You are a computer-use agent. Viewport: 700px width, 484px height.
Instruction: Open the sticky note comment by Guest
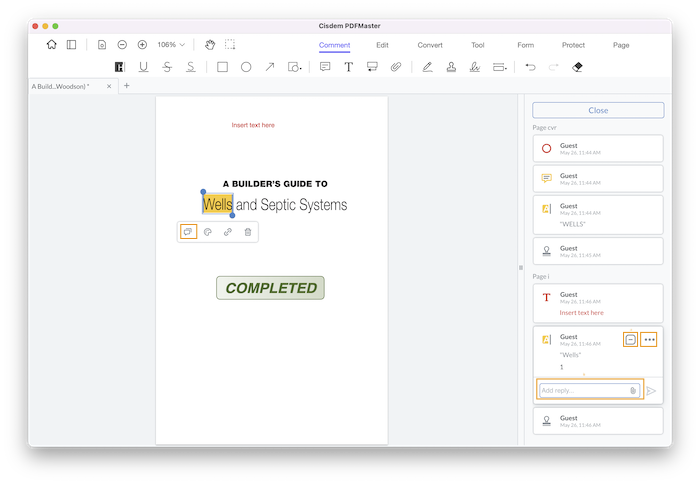(x=598, y=179)
